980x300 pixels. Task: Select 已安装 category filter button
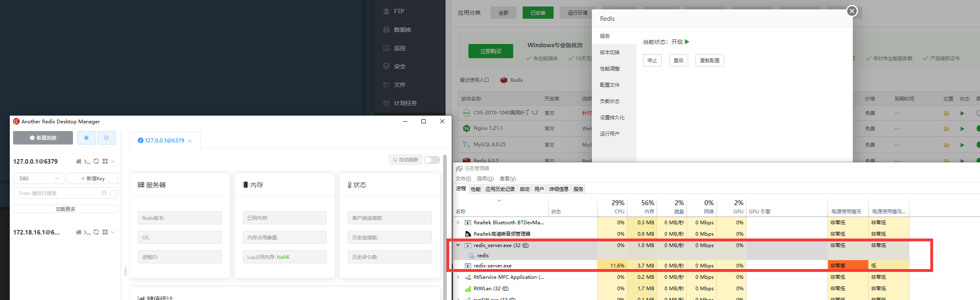coord(538,13)
